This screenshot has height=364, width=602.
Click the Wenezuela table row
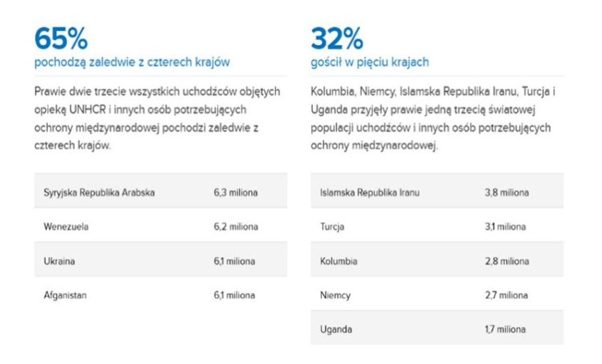(161, 225)
